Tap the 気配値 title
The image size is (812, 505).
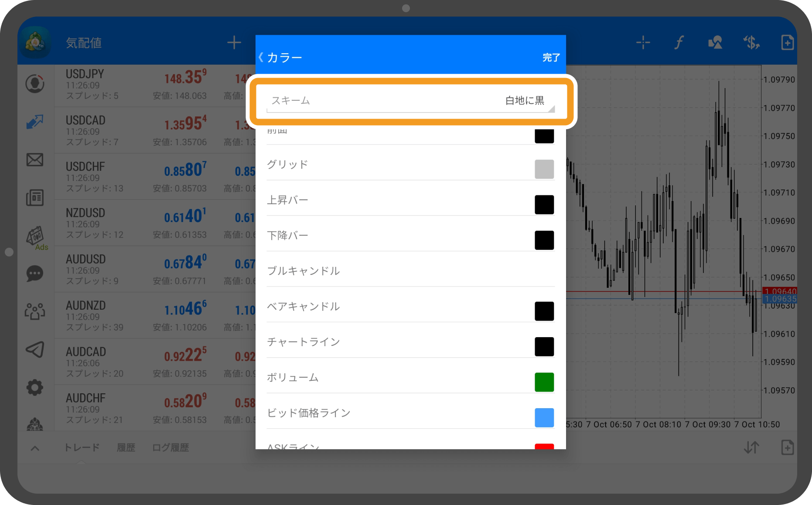[x=84, y=43]
